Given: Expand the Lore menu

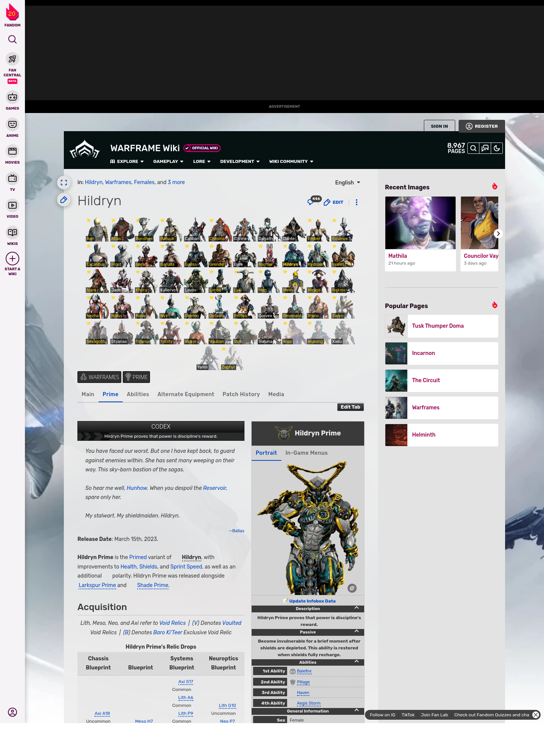Looking at the screenshot, I should coord(202,161).
